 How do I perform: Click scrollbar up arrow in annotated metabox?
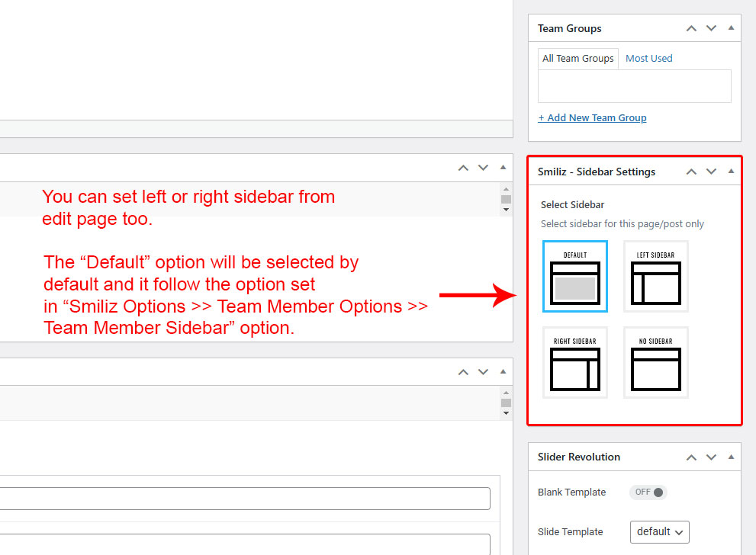pyautogui.click(x=505, y=188)
